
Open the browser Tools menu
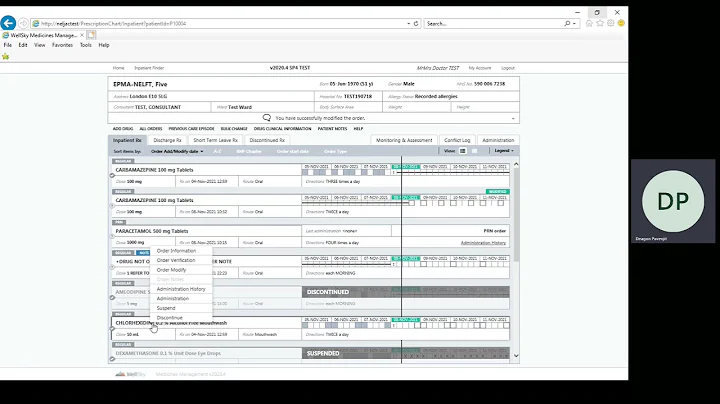(x=86, y=45)
